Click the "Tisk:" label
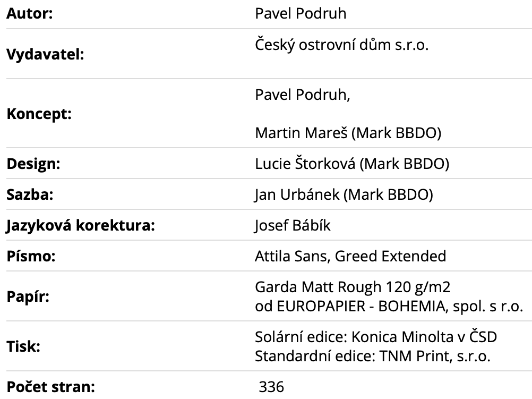This screenshot has height=399, width=532. [23, 346]
